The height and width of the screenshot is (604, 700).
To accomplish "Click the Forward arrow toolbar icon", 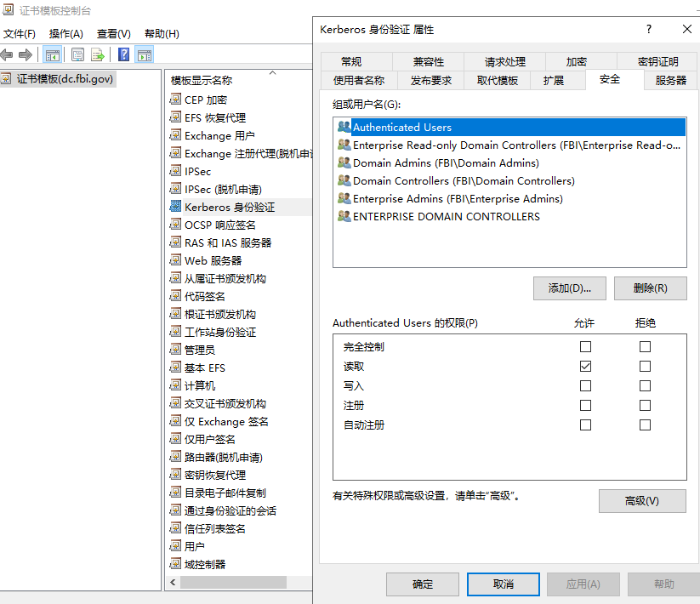I will tap(26, 54).
